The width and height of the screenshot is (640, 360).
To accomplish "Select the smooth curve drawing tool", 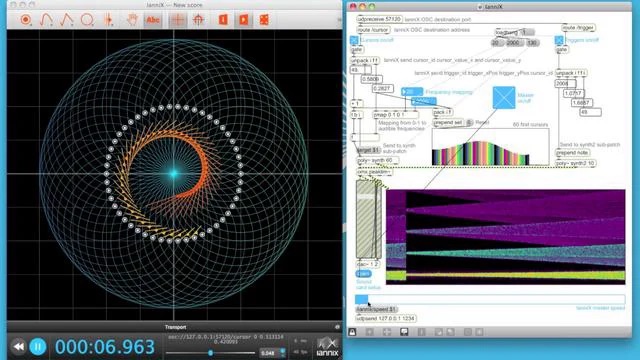I will [x=46, y=20].
